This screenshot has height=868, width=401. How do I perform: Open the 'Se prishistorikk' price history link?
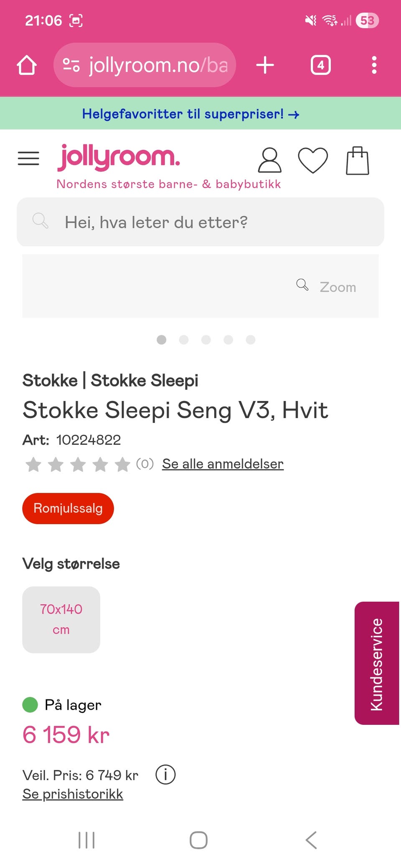click(x=73, y=794)
